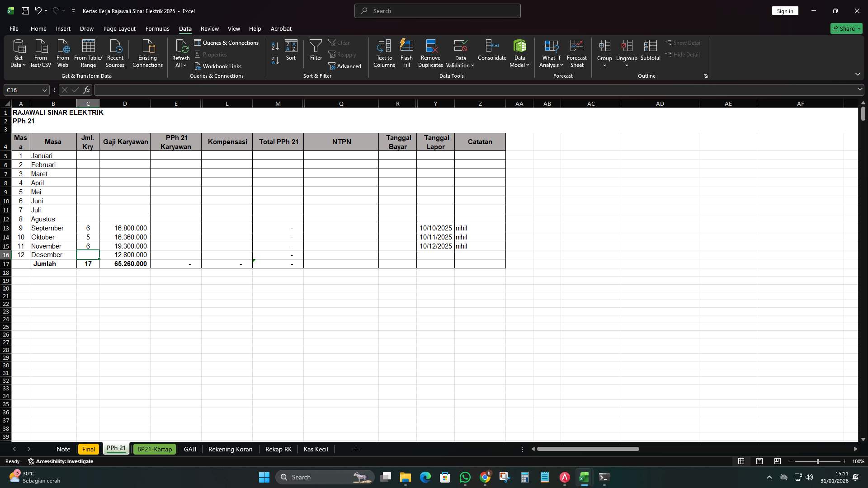This screenshot has width=868, height=488.
Task: Open the Formulas ribbon tab
Action: coord(157,28)
